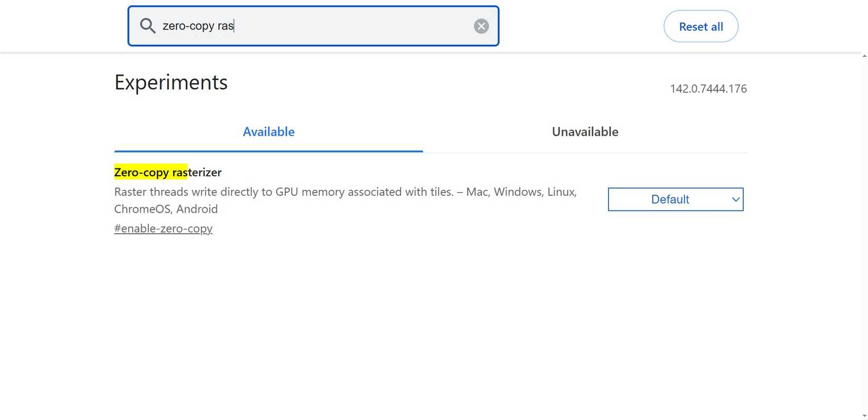Viewport: 868px width, 420px height.
Task: Open the #enable-zero-copy flag link
Action: (163, 228)
